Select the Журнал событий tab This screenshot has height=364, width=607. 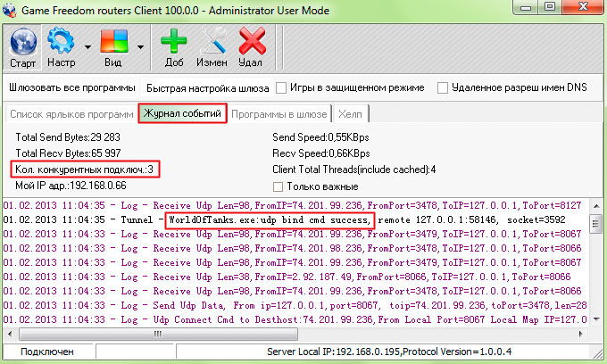click(182, 113)
